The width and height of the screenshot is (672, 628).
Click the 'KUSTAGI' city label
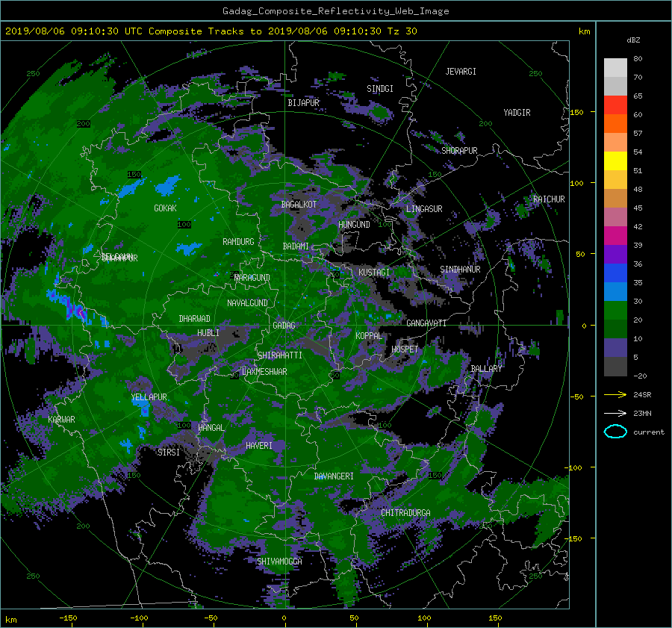tap(374, 273)
